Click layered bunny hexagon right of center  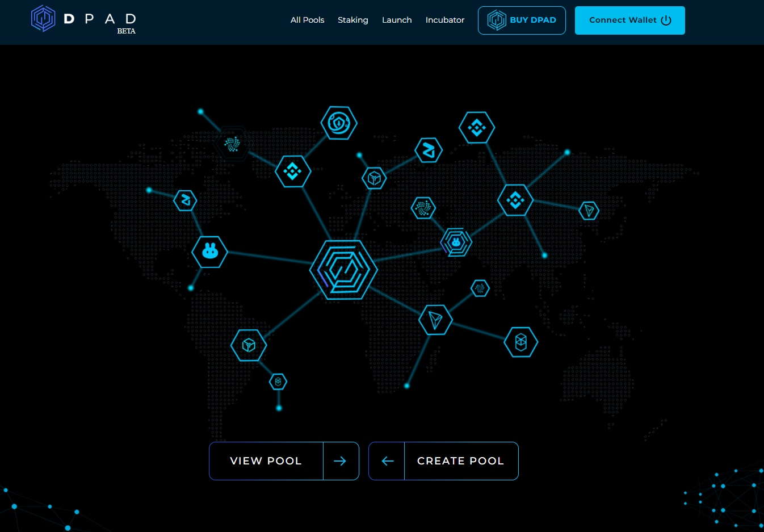pos(456,242)
